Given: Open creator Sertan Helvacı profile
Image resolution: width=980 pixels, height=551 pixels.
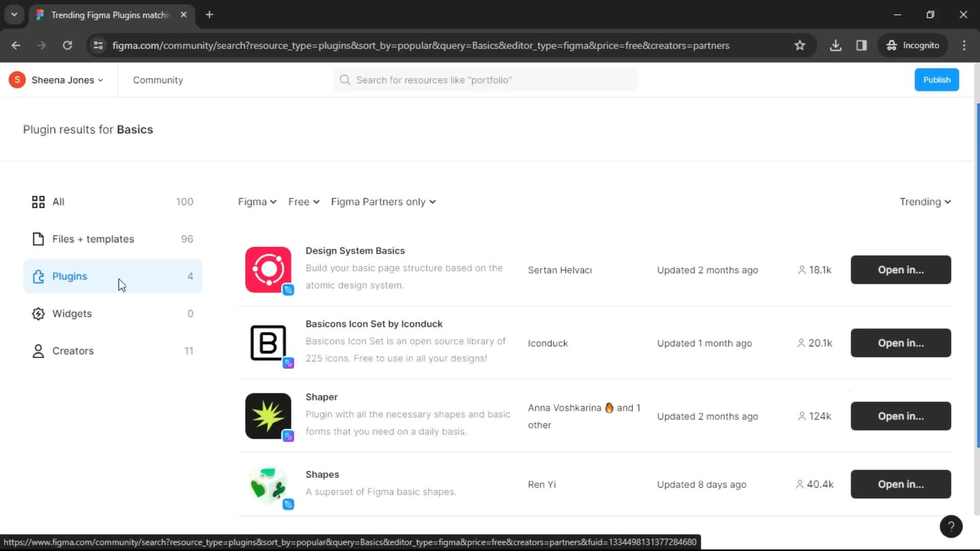Looking at the screenshot, I should point(560,270).
